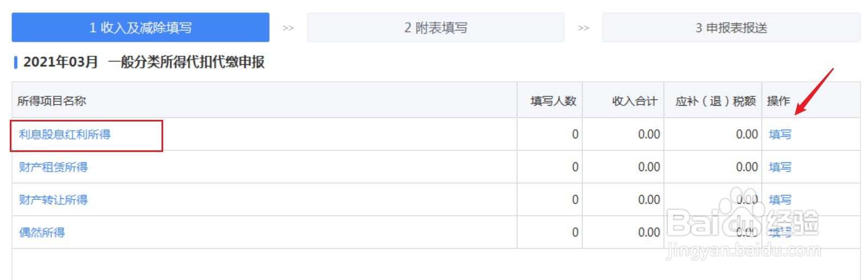Open the 利息股息红利所得 link
This screenshot has height=280, width=868.
pos(65,135)
